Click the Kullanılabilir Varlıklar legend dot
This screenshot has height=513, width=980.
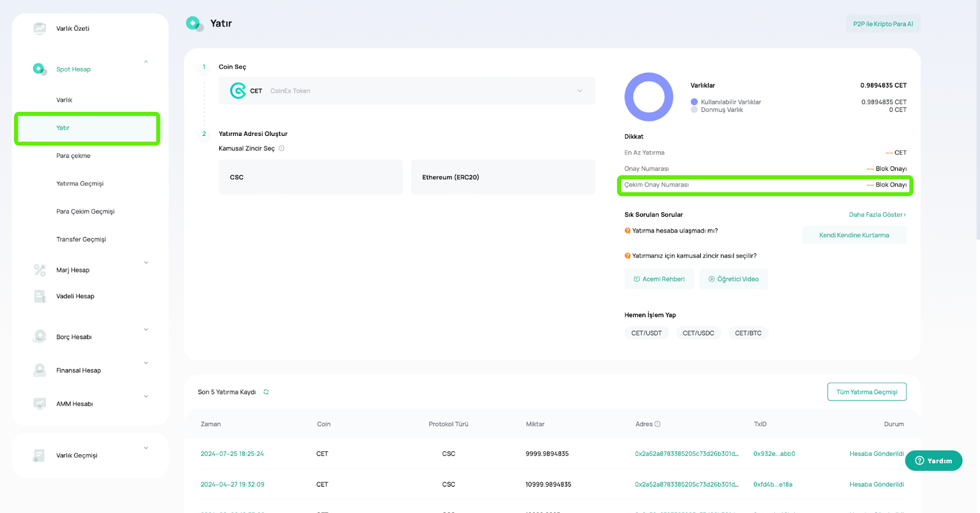[694, 102]
